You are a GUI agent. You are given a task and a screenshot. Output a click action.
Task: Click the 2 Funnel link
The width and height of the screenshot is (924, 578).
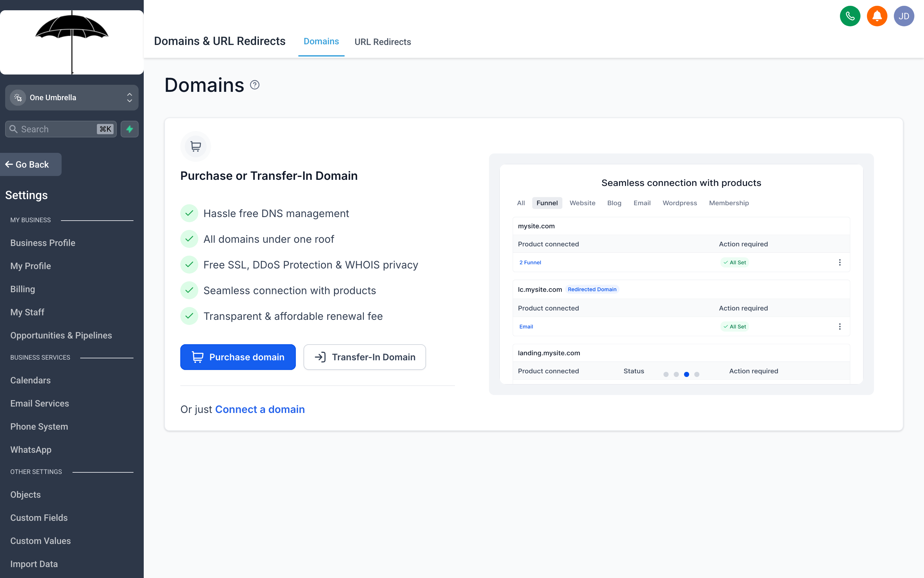tap(530, 262)
